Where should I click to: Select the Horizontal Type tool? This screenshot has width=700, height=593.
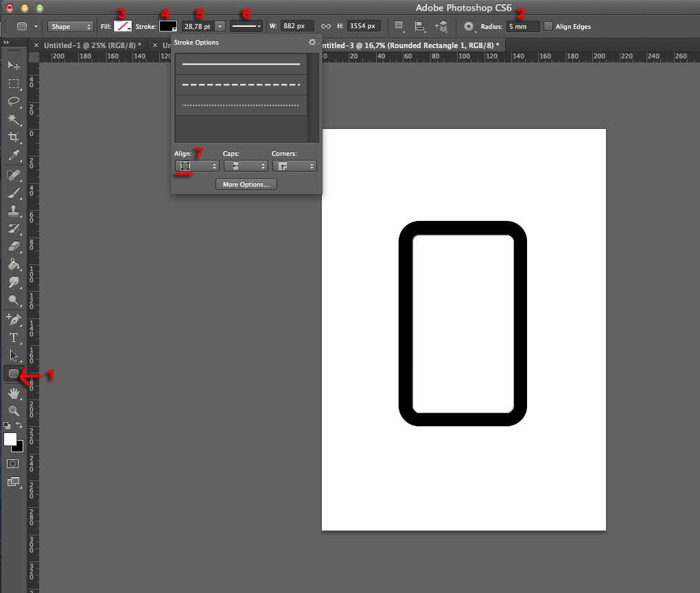pos(14,338)
